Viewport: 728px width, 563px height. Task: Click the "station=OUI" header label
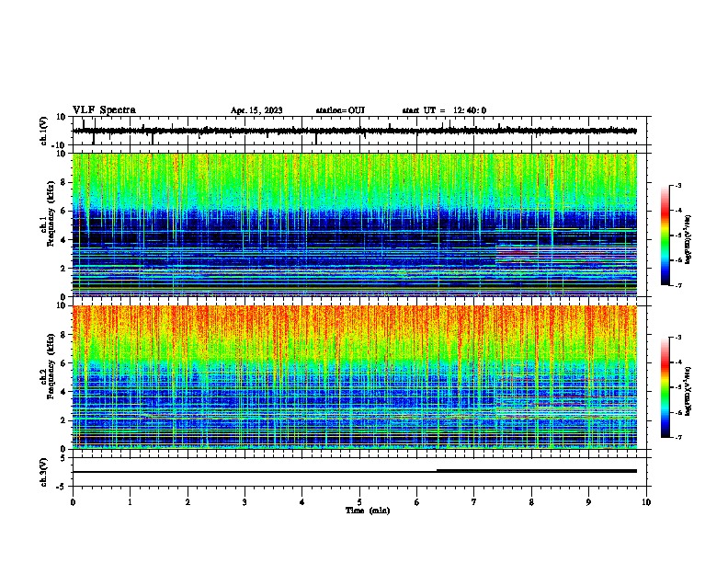(x=340, y=110)
